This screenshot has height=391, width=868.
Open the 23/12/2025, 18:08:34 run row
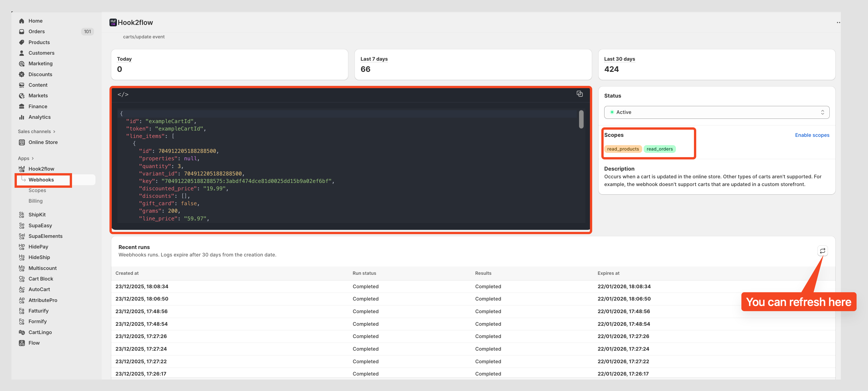coord(141,287)
